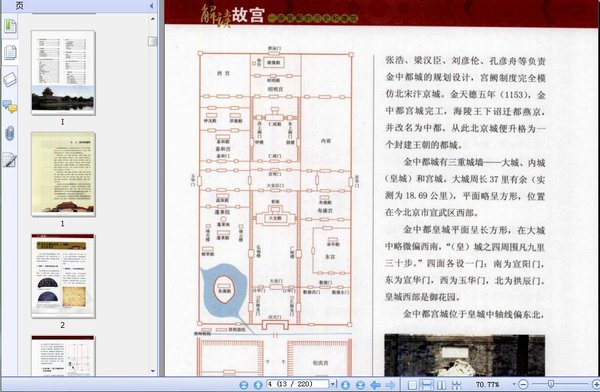Click the zoom out minus button
The width and height of the screenshot is (600, 392).
(x=523, y=384)
